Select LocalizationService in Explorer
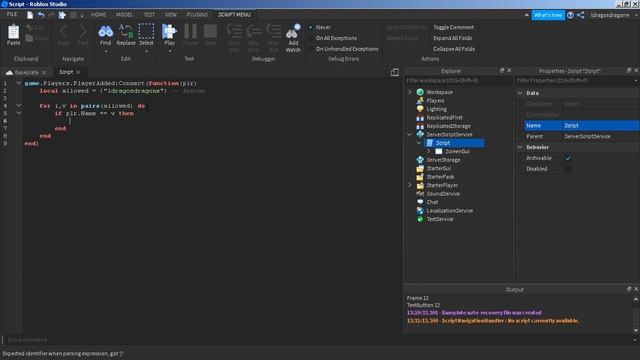Image resolution: width=640 pixels, height=360 pixels. pos(450,211)
